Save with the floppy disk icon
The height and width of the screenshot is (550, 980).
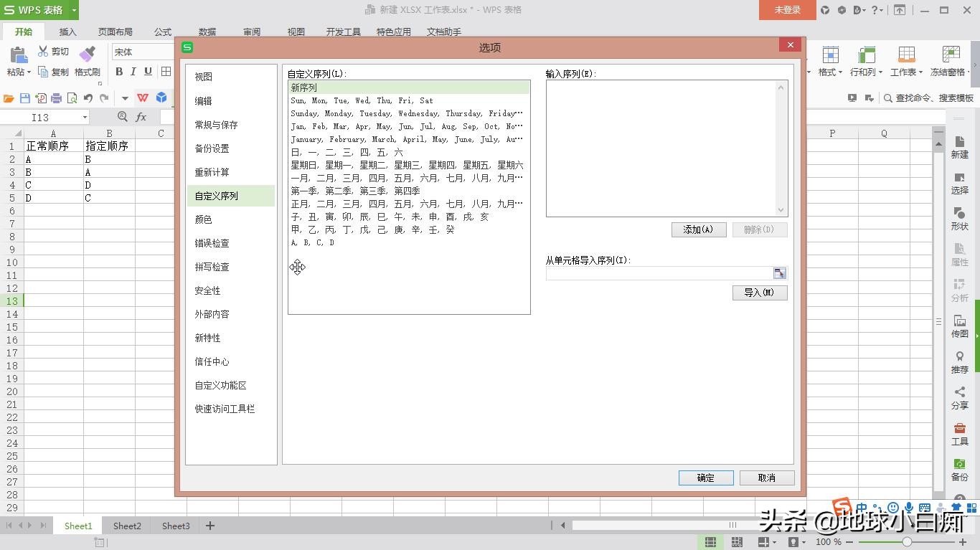pos(25,98)
